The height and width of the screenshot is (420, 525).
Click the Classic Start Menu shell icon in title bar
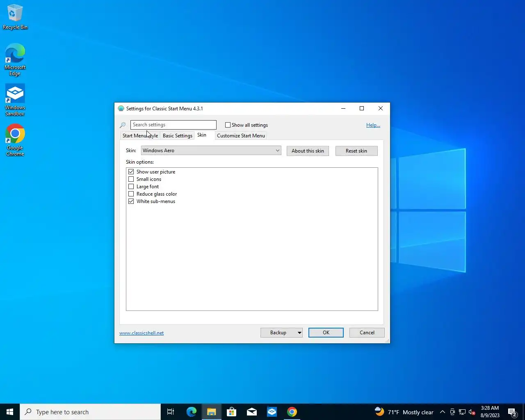(x=121, y=109)
